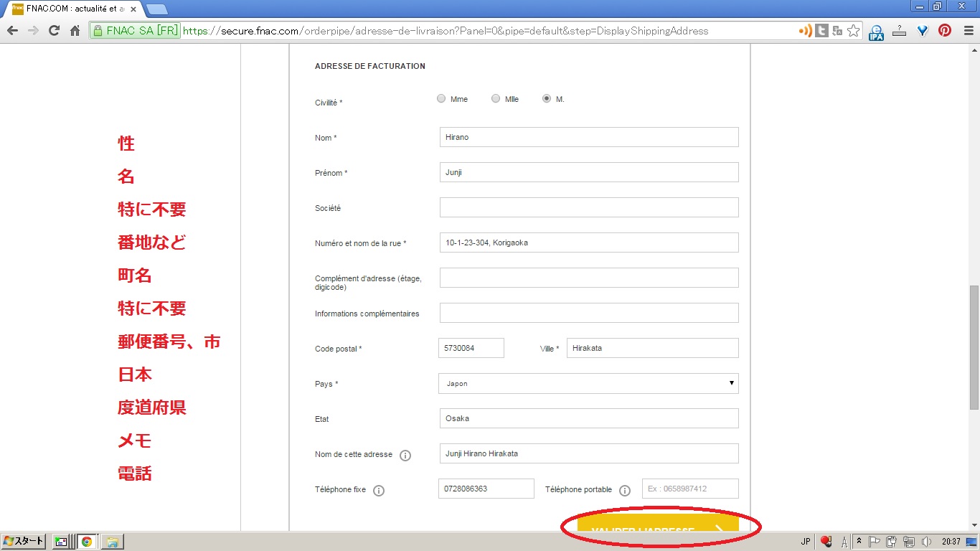Reload the page
980x551 pixels.
54,31
